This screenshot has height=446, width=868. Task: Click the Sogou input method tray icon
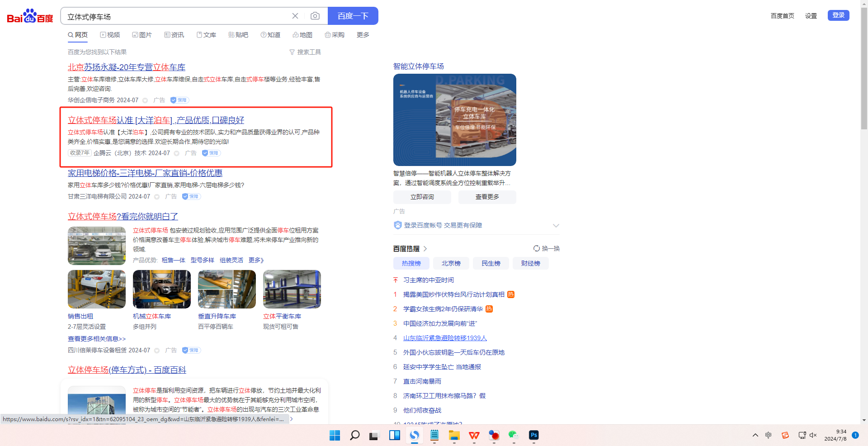[x=785, y=435]
